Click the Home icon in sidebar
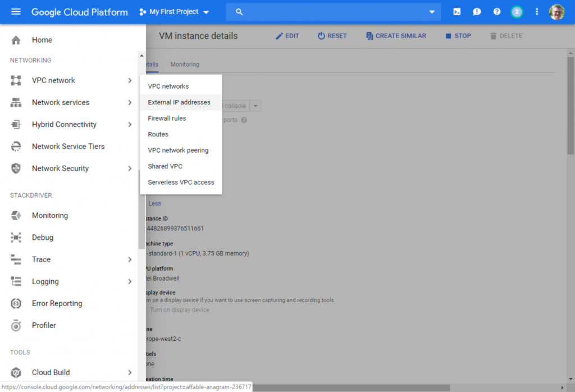The image size is (575, 392). [x=16, y=40]
